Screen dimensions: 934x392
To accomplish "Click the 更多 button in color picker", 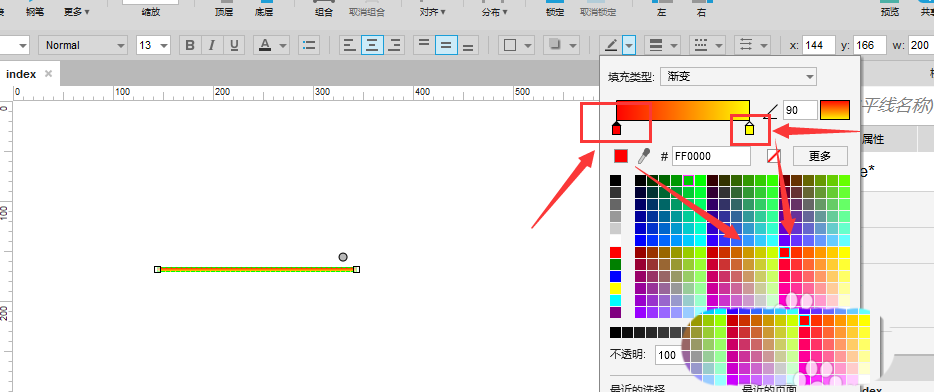I will (820, 156).
